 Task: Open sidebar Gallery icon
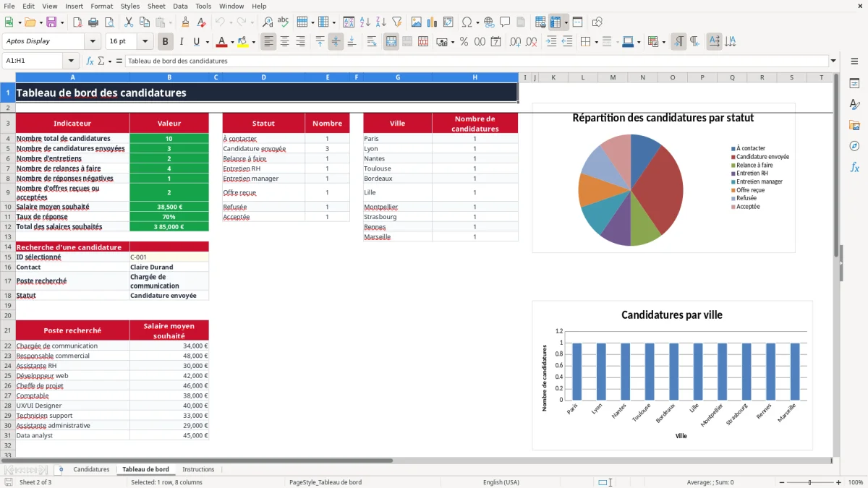(x=854, y=125)
